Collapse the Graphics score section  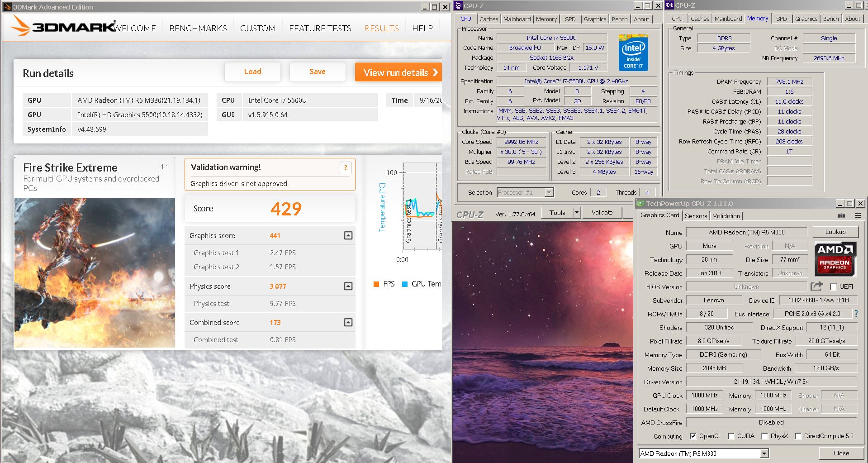tap(348, 235)
